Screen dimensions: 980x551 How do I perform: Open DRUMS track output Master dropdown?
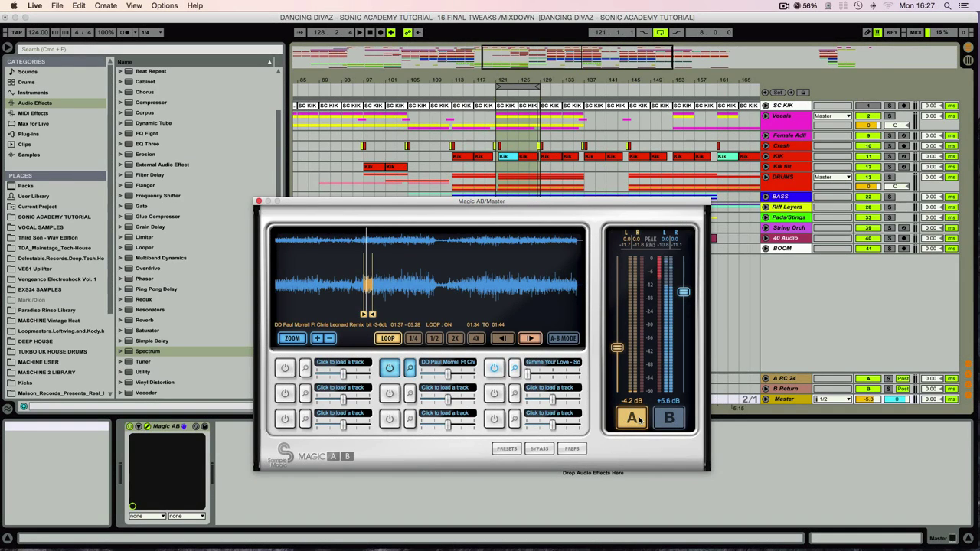pyautogui.click(x=832, y=177)
